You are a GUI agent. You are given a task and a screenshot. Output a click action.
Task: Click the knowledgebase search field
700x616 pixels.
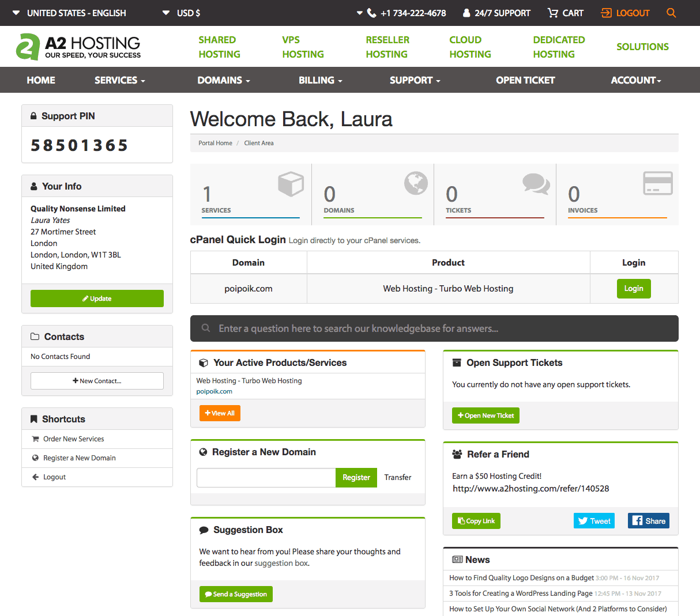tap(434, 328)
